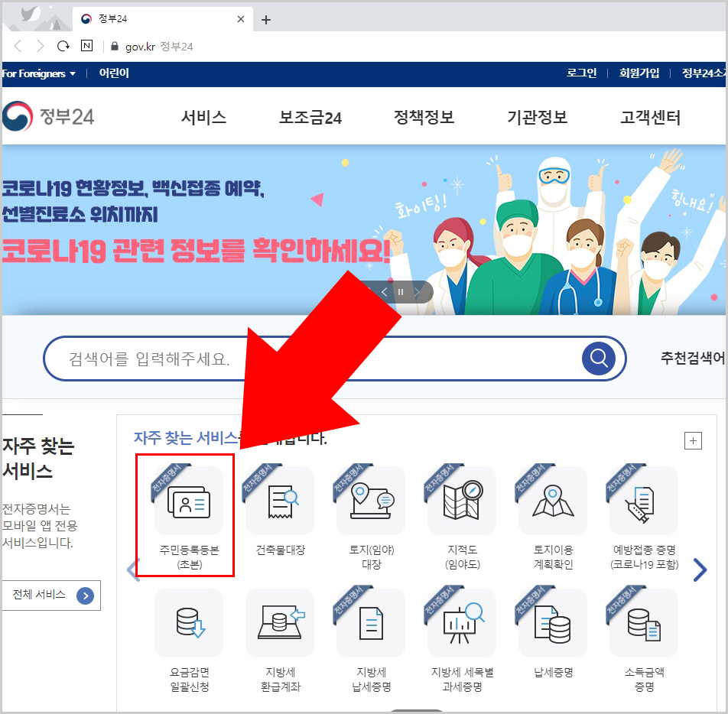This screenshot has height=714, width=728.
Task: Open 토지이용계획확인 location pin icon
Action: tap(551, 501)
